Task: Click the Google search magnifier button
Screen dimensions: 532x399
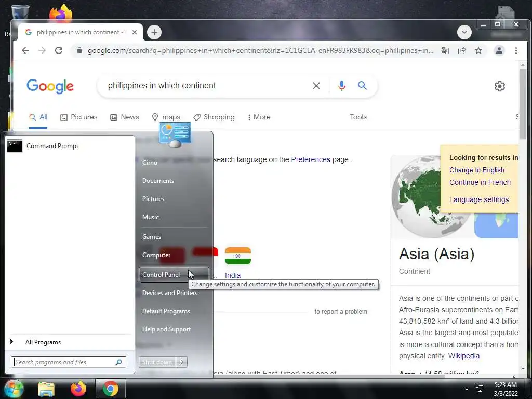Action: 362,86
